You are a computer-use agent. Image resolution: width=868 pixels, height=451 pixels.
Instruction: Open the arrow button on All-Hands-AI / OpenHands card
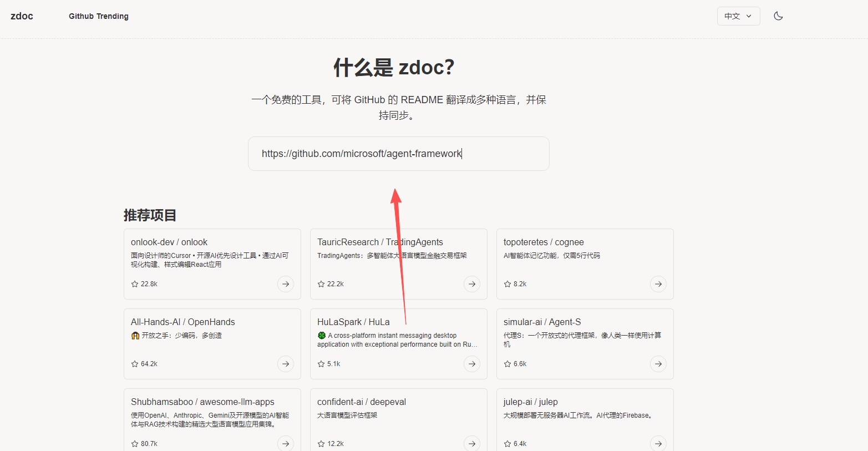tap(286, 364)
